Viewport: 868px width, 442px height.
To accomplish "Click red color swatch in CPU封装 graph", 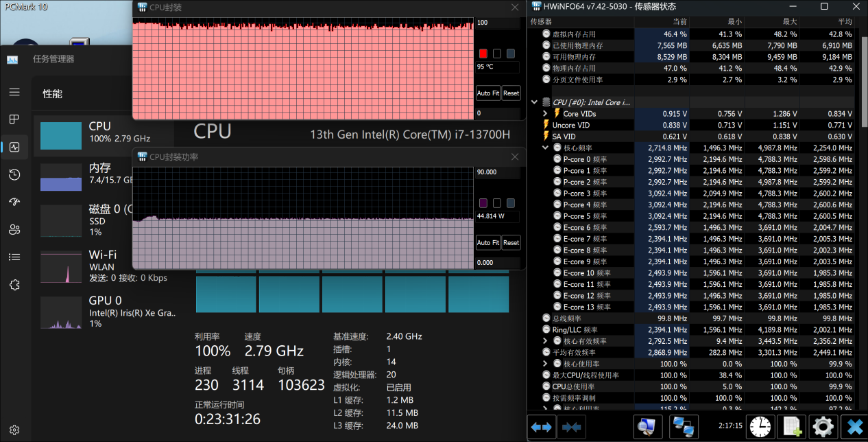I will tap(483, 54).
